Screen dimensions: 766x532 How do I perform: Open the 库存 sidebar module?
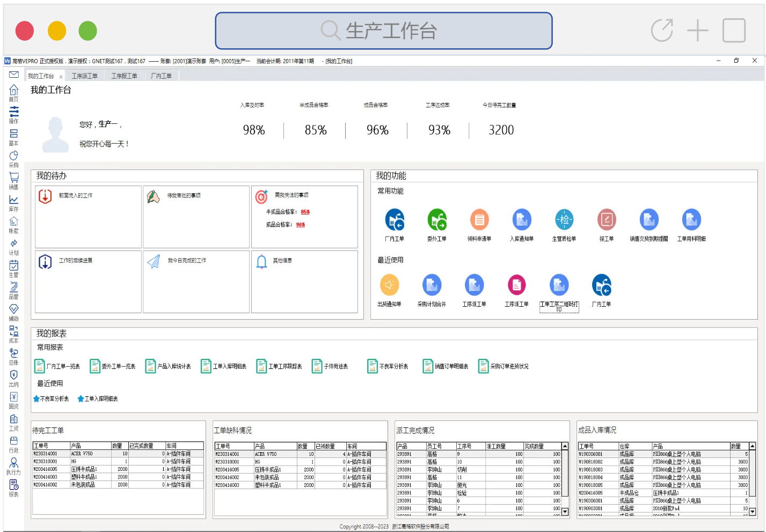click(14, 201)
